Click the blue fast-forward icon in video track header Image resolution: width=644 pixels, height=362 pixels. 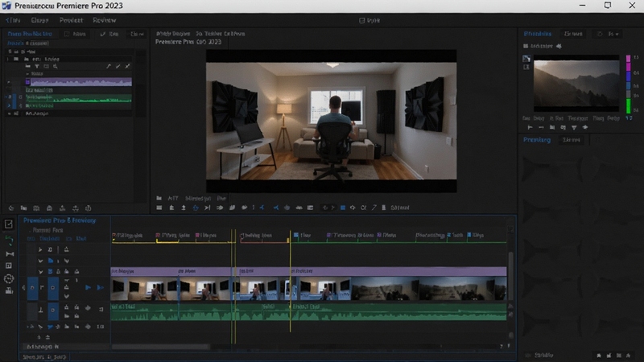tap(100, 288)
